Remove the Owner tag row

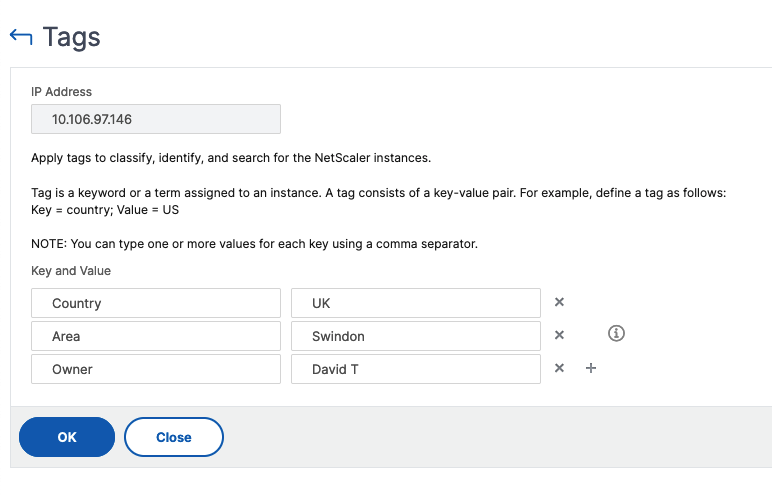(x=559, y=368)
